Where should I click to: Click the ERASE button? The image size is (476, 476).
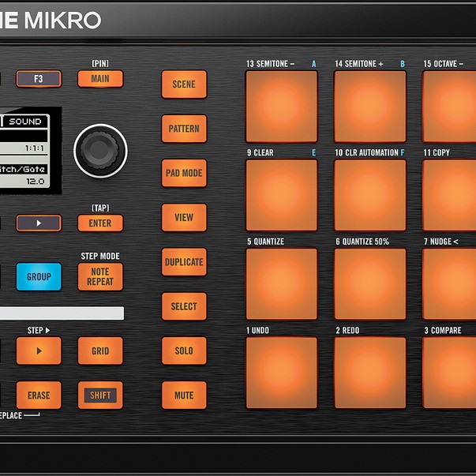coord(39,395)
